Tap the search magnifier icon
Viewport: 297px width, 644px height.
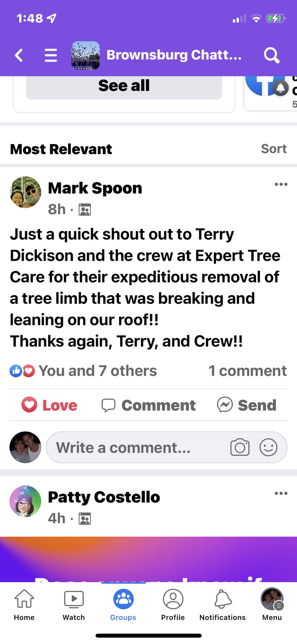[272, 55]
